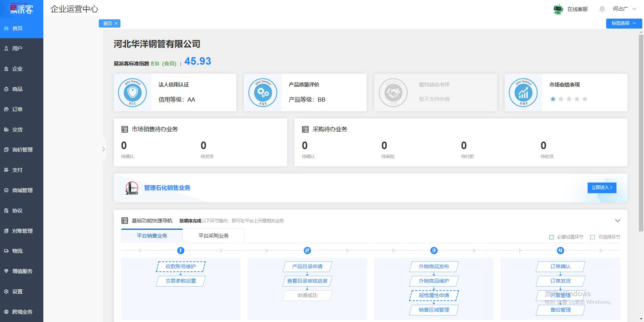Click the 设置 gear icon
Image resolution: width=644 pixels, height=322 pixels.
point(6,292)
